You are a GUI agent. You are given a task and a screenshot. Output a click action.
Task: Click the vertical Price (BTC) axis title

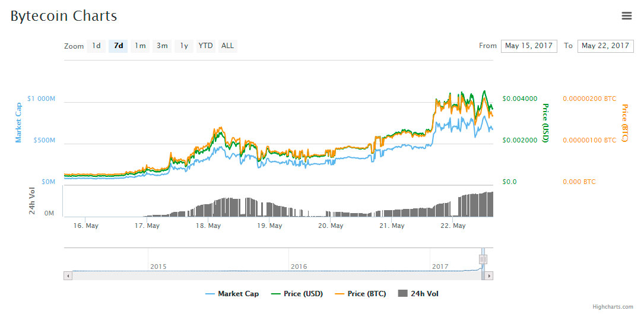(x=625, y=123)
